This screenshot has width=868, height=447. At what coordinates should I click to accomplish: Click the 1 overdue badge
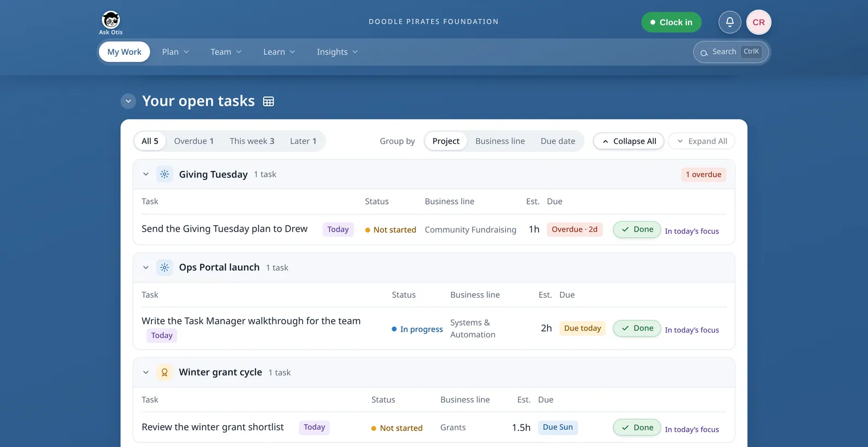click(x=704, y=175)
